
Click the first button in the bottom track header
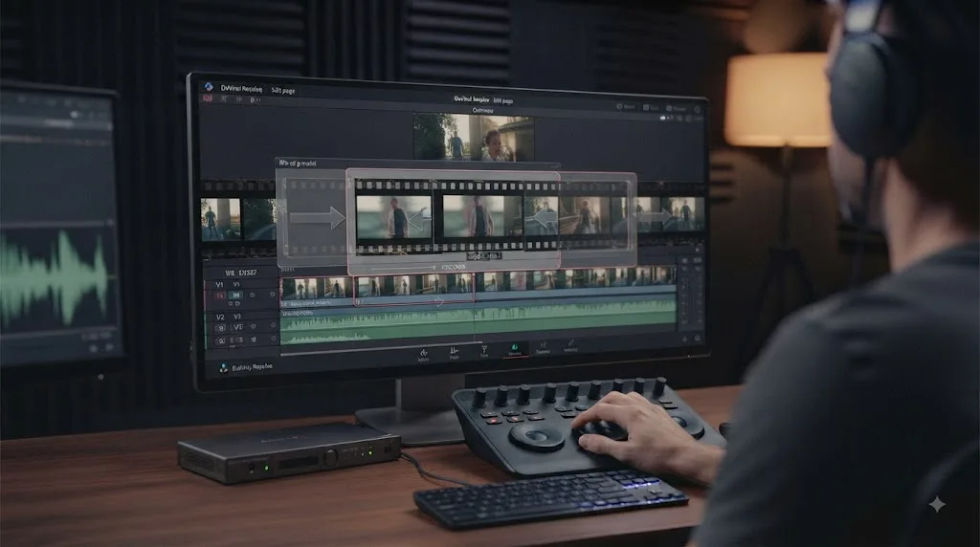pos(221,341)
